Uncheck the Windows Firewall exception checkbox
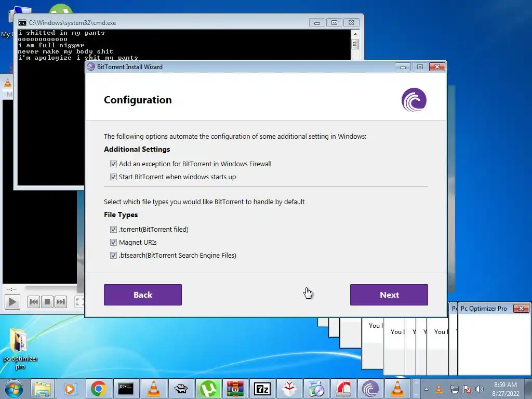This screenshot has height=399, width=532. [113, 164]
